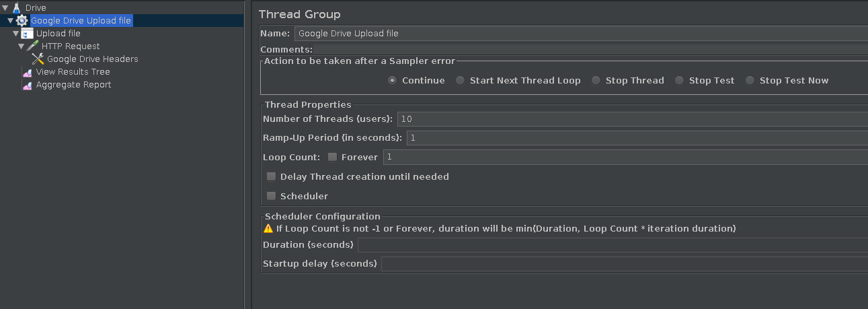The width and height of the screenshot is (868, 309).
Task: Collapse the Google Drive Upload file node
Action: (10, 21)
